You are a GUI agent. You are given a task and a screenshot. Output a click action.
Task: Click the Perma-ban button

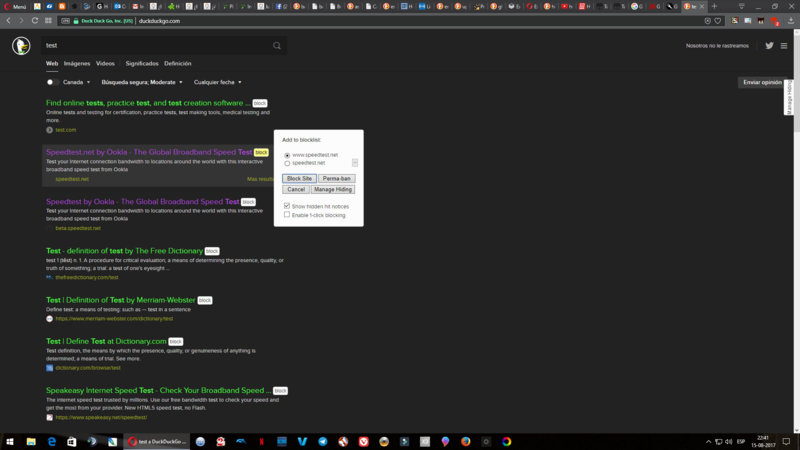click(x=337, y=179)
